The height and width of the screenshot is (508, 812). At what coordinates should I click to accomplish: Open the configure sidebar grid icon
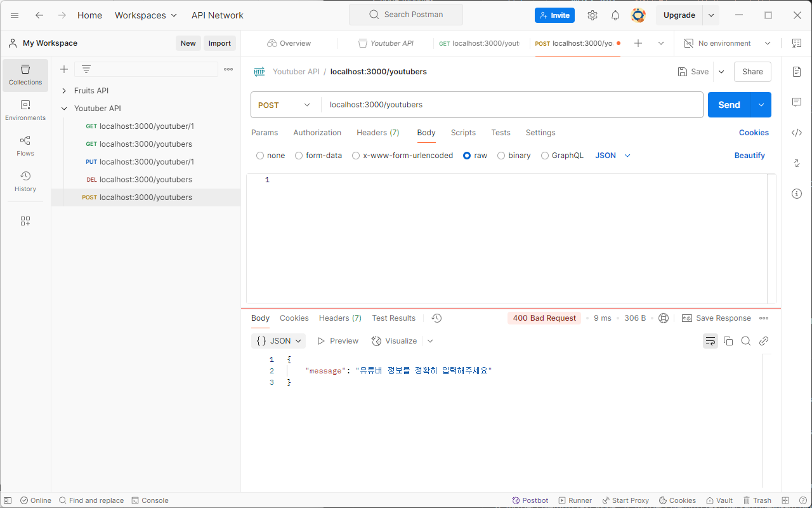25,221
